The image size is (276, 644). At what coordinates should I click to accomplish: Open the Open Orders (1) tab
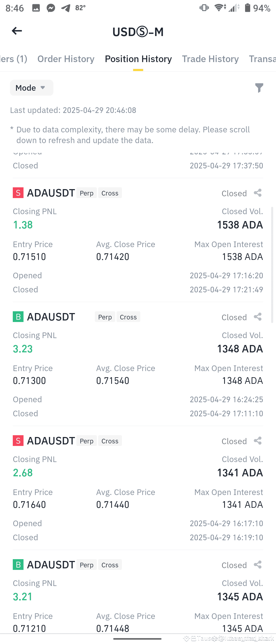tap(14, 59)
